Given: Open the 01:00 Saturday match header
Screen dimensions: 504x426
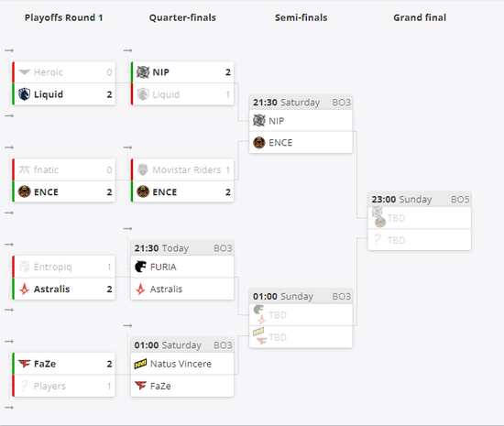Looking at the screenshot, I should 182,345.
